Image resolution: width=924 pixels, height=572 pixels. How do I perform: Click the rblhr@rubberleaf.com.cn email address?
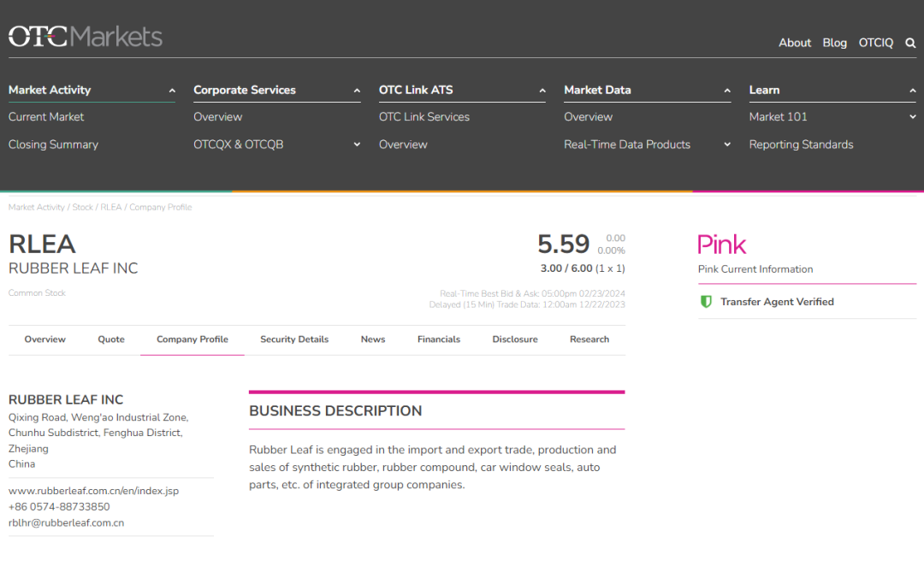[66, 522]
